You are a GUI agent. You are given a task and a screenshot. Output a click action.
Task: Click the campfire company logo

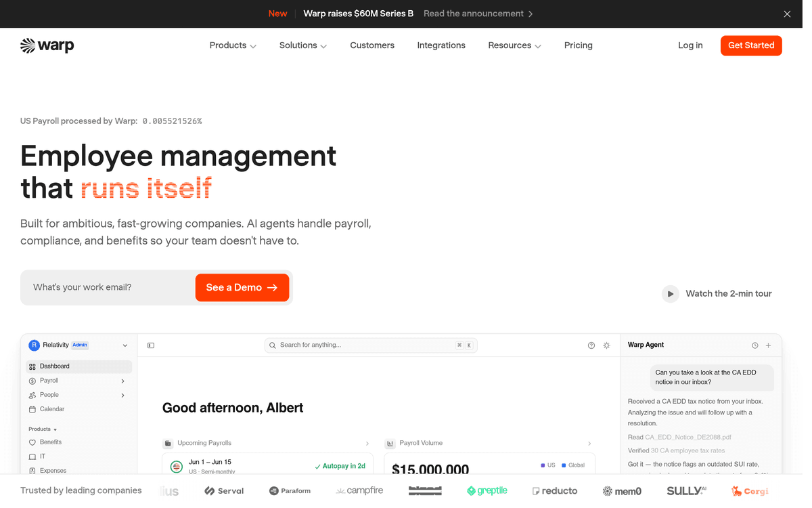359,490
